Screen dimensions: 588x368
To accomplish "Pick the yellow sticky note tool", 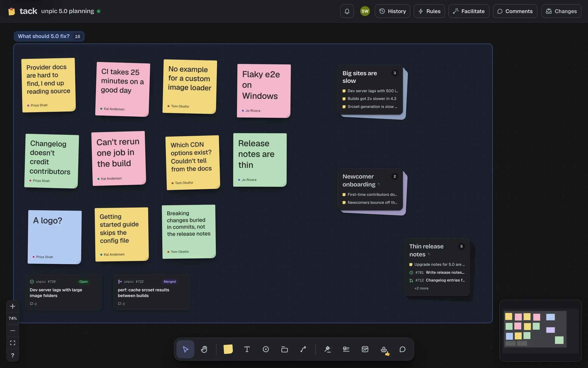I will point(228,349).
